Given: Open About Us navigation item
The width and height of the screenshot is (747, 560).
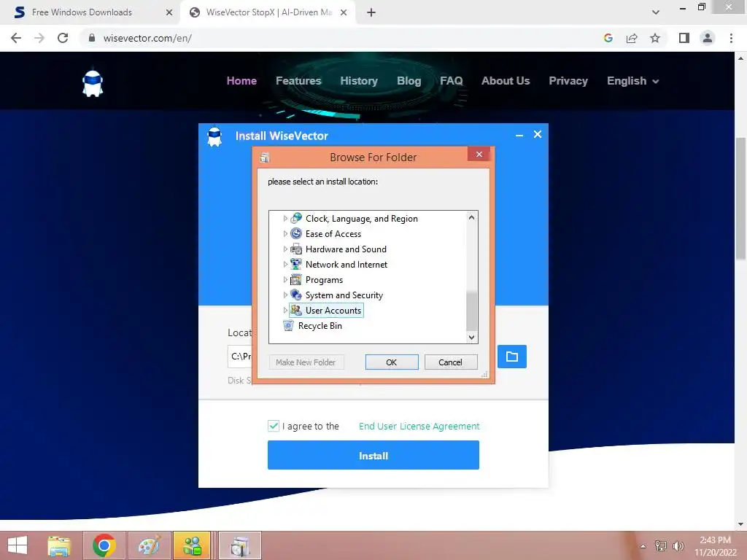Looking at the screenshot, I should [506, 81].
